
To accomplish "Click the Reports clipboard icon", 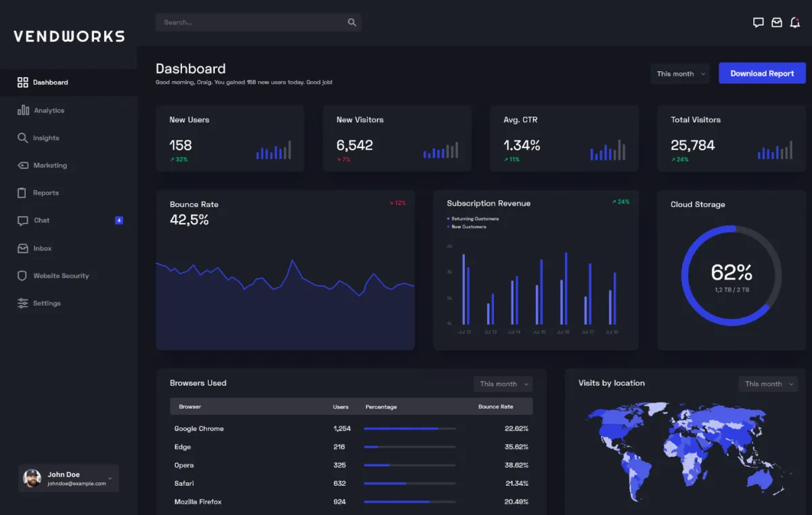I will (22, 193).
